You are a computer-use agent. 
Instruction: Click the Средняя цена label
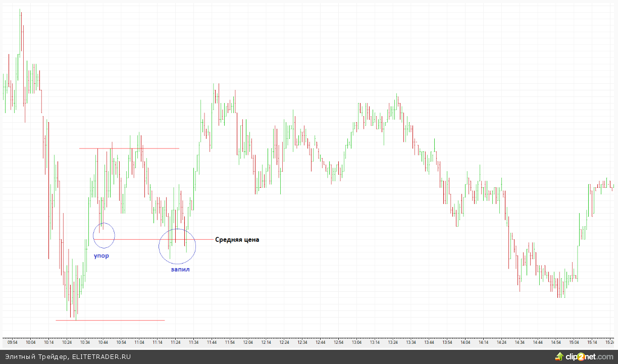click(x=237, y=240)
